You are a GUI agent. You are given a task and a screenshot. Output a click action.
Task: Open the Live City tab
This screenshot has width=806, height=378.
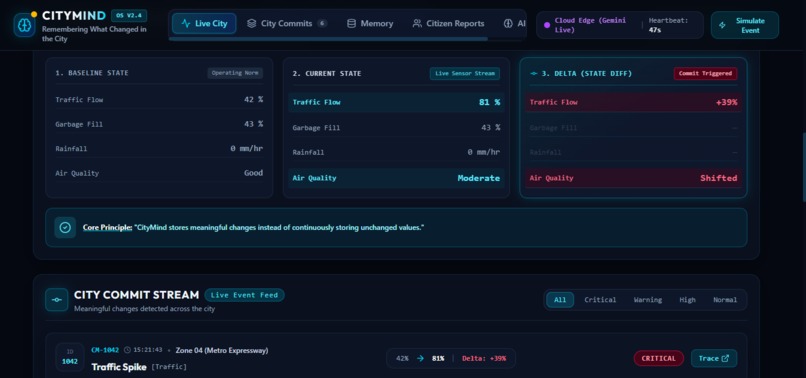point(204,24)
